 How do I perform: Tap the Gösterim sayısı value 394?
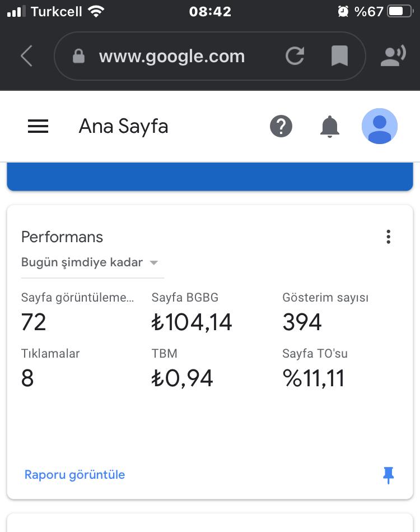coord(302,322)
